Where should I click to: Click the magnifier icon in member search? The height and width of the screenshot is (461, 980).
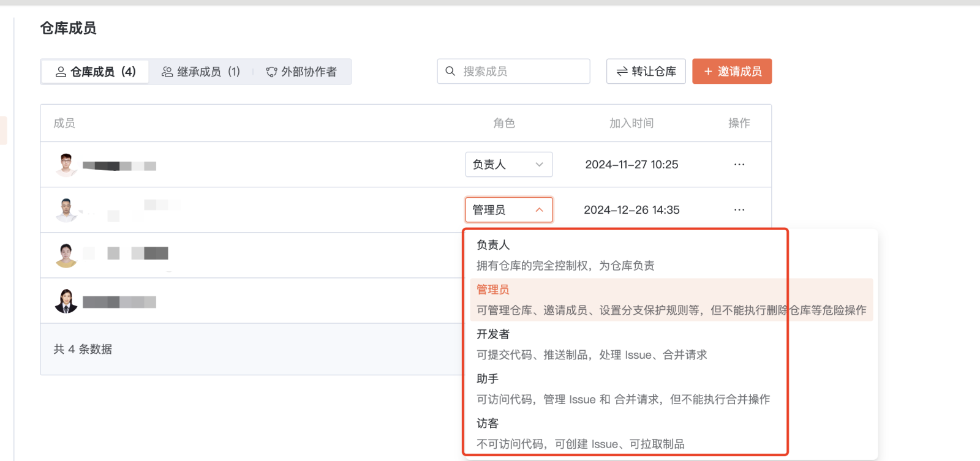[450, 71]
